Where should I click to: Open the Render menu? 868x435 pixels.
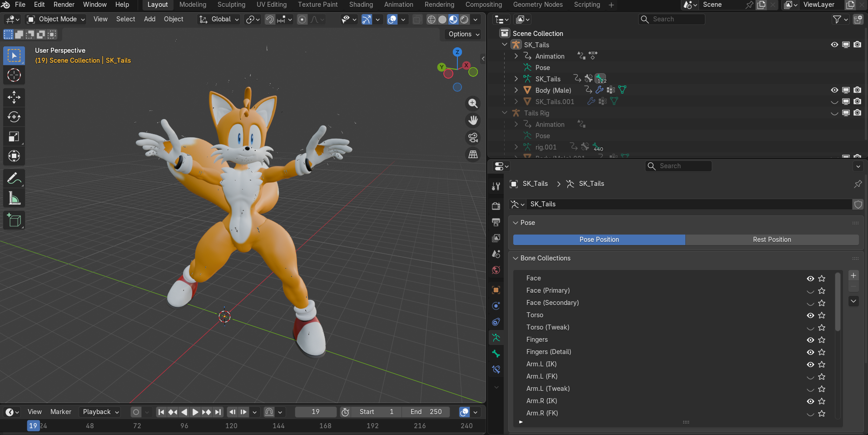[x=64, y=5]
